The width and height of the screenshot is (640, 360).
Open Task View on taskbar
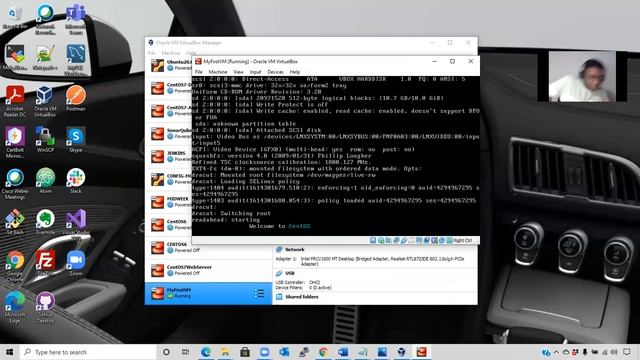pyautogui.click(x=185, y=352)
